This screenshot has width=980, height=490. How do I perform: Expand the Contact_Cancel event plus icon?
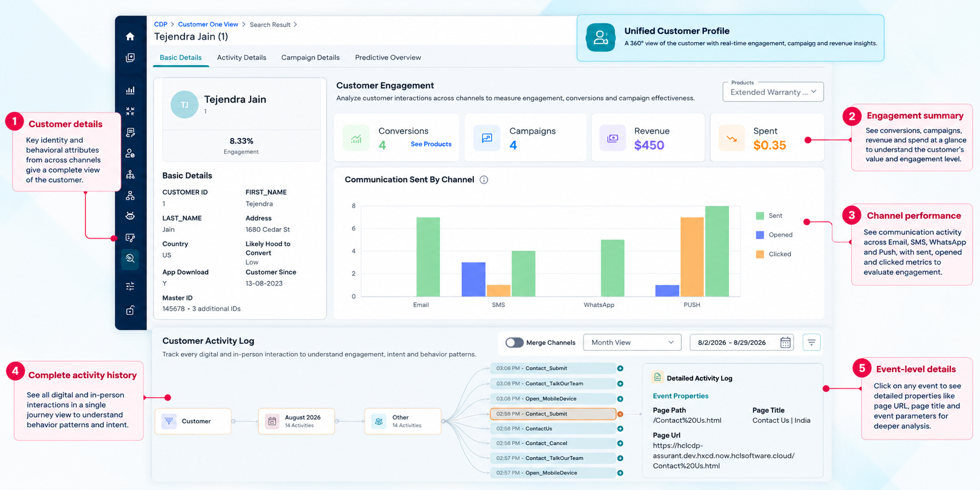[620, 444]
